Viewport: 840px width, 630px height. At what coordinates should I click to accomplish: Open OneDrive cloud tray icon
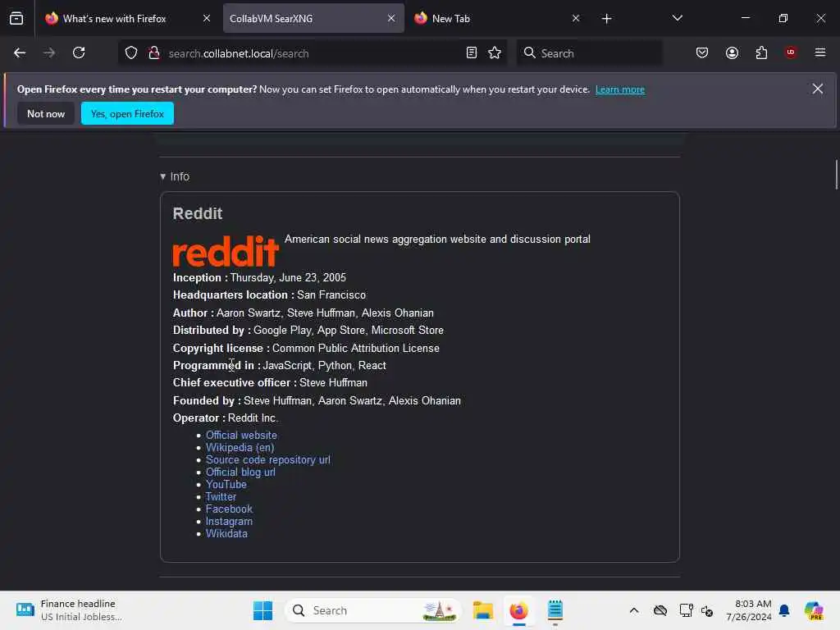[x=660, y=610]
